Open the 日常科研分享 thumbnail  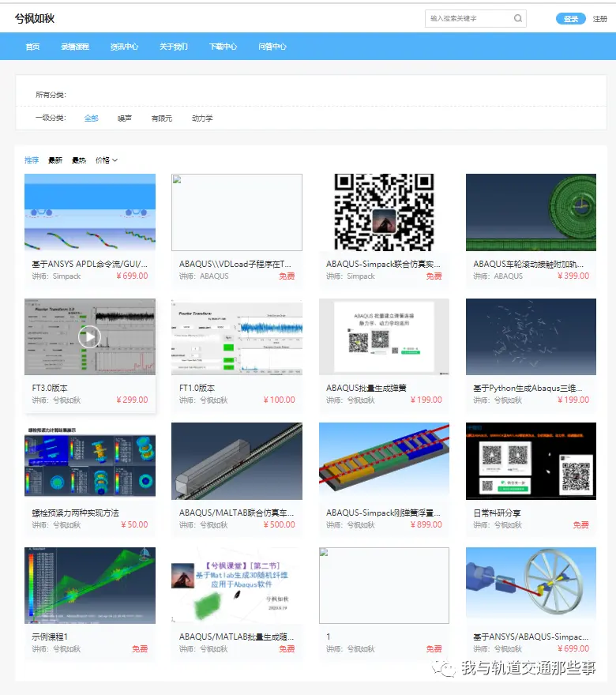tap(531, 461)
